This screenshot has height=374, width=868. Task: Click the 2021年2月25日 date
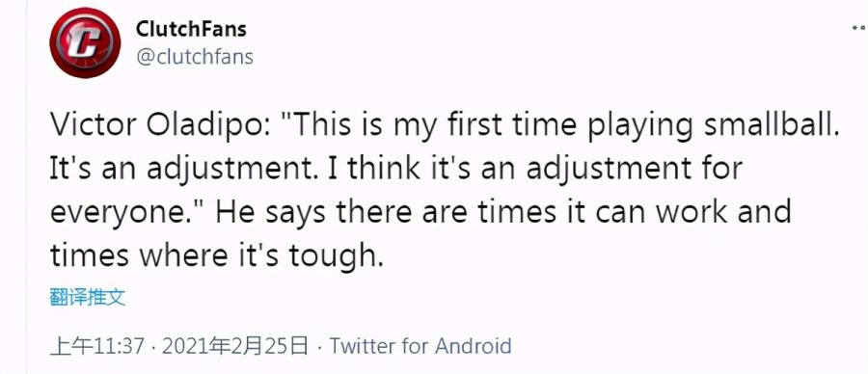coord(235,346)
